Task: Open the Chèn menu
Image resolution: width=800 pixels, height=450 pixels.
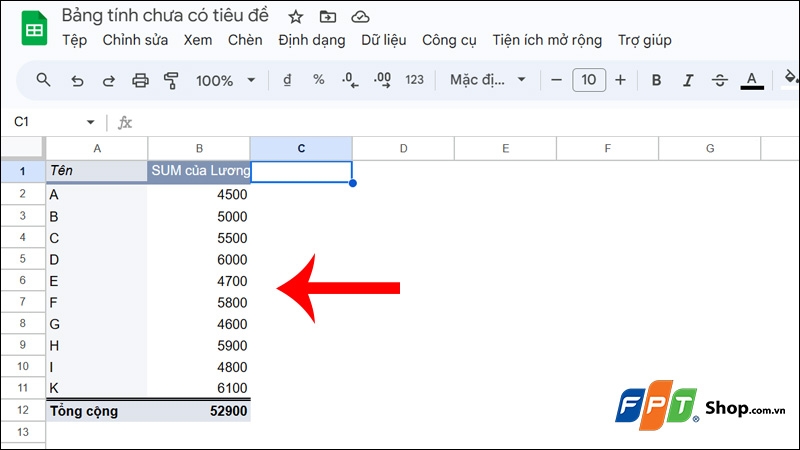Action: 245,40
